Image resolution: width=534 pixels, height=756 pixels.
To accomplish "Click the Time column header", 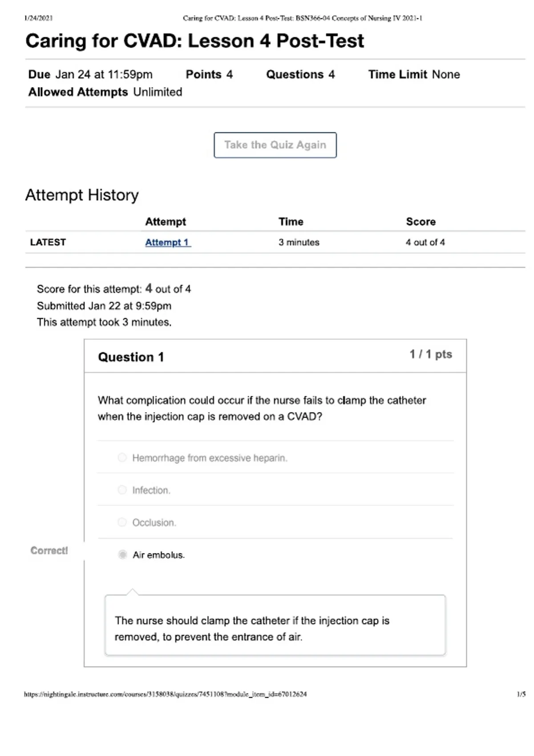I will click(x=291, y=221).
